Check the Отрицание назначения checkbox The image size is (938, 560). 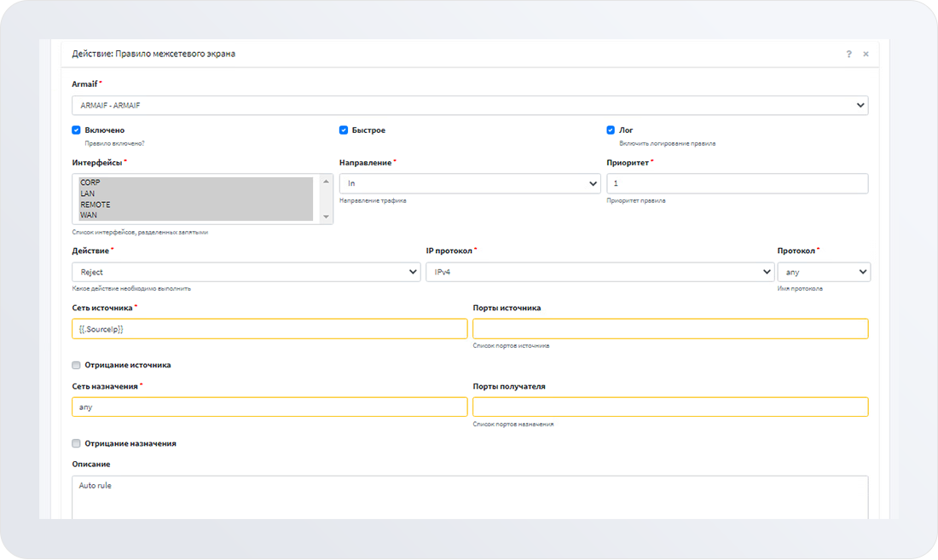pyautogui.click(x=77, y=443)
